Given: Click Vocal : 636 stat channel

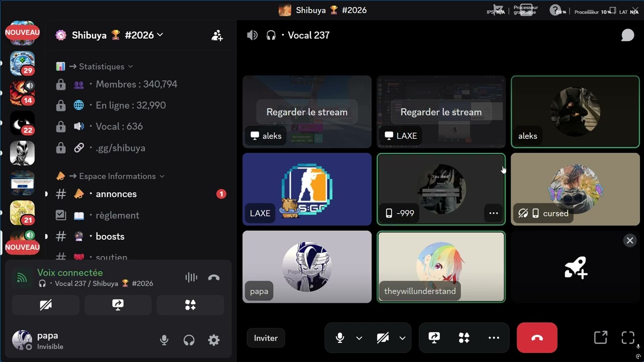Looking at the screenshot, I should tap(141, 126).
